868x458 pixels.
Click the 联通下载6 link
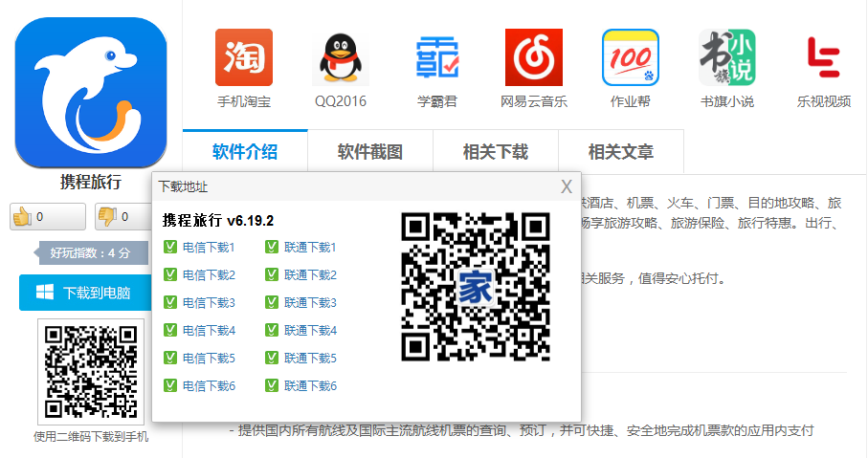pos(310,385)
